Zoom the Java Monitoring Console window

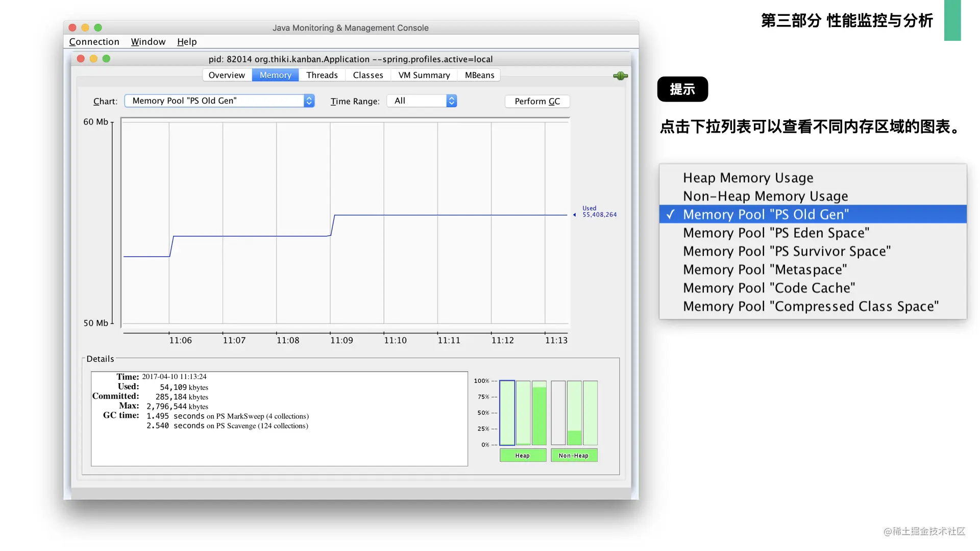coord(98,28)
